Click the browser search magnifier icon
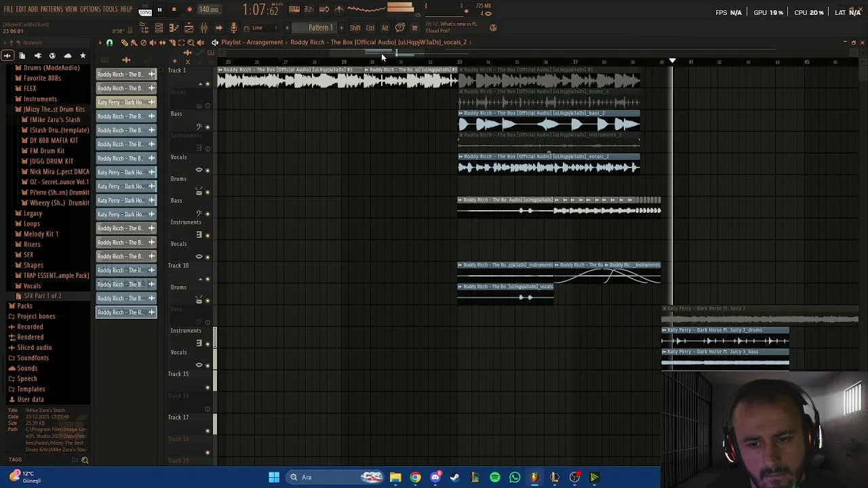Screen dimensions: 868x488 pos(85,460)
